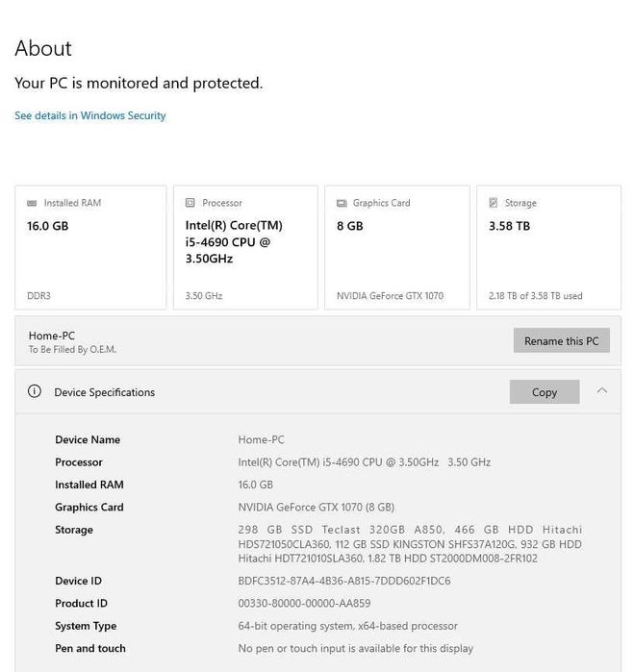Image resolution: width=634 pixels, height=672 pixels.
Task: Click the i5-4690 CPU text in Processor card
Action: click(234, 242)
